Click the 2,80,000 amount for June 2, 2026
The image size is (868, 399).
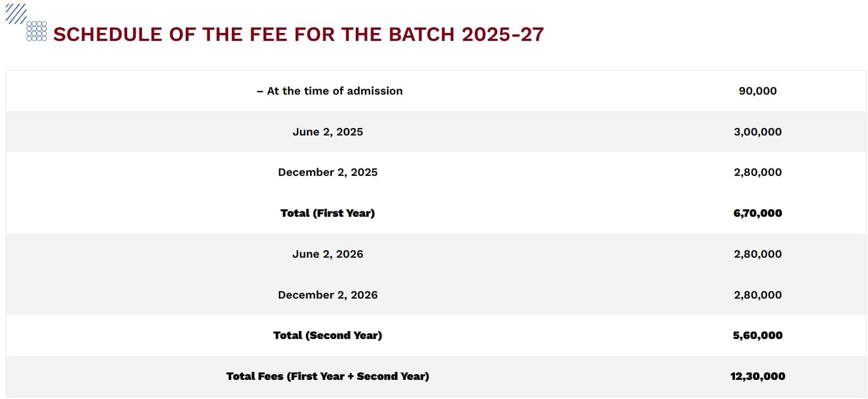click(x=757, y=254)
